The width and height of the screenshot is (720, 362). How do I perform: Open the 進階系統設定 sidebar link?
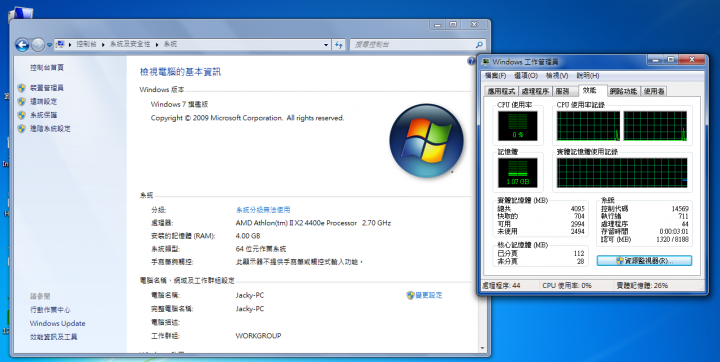[x=51, y=129]
